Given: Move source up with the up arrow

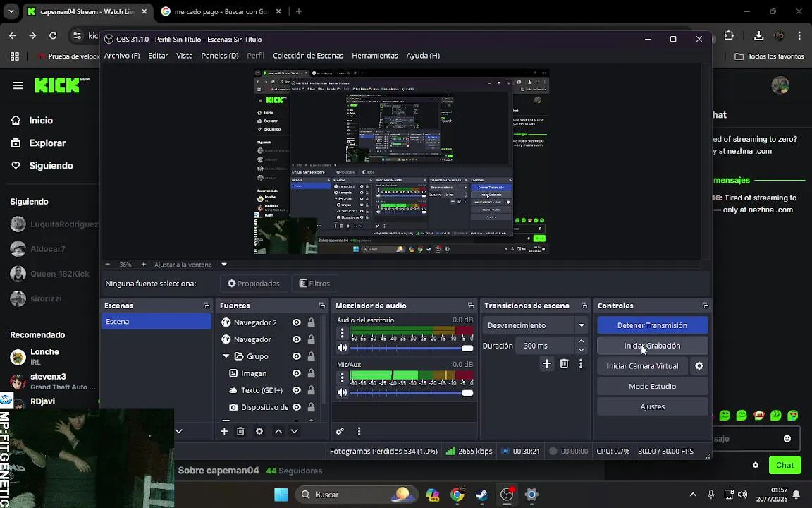Looking at the screenshot, I should (x=278, y=431).
